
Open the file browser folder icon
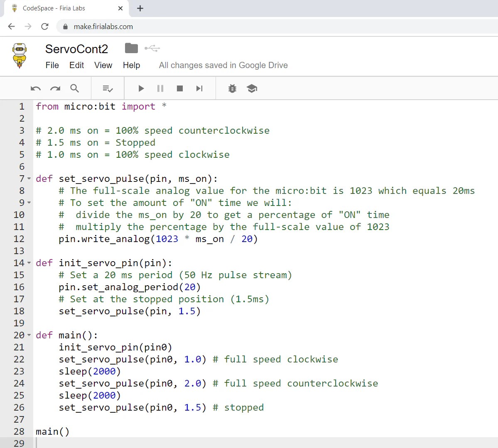[131, 48]
